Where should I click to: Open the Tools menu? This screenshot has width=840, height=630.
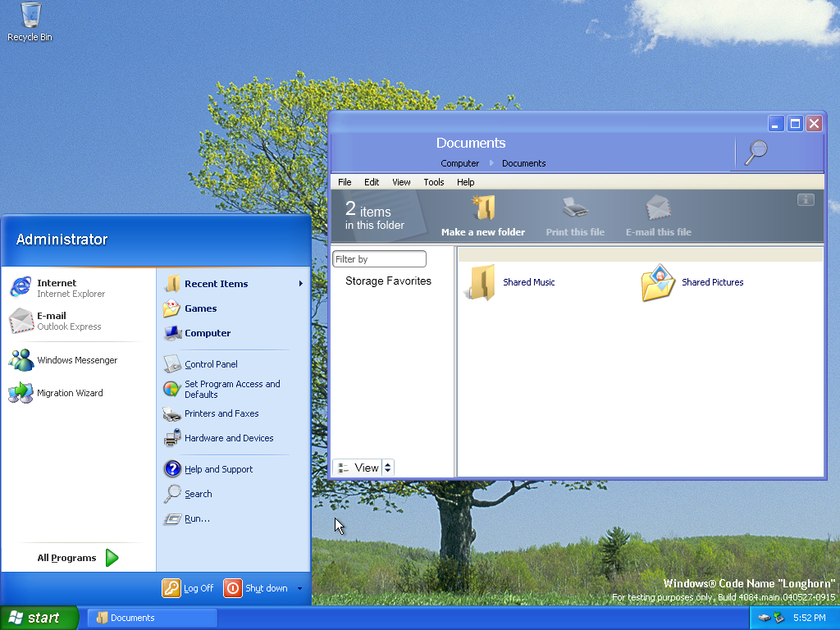coord(433,182)
